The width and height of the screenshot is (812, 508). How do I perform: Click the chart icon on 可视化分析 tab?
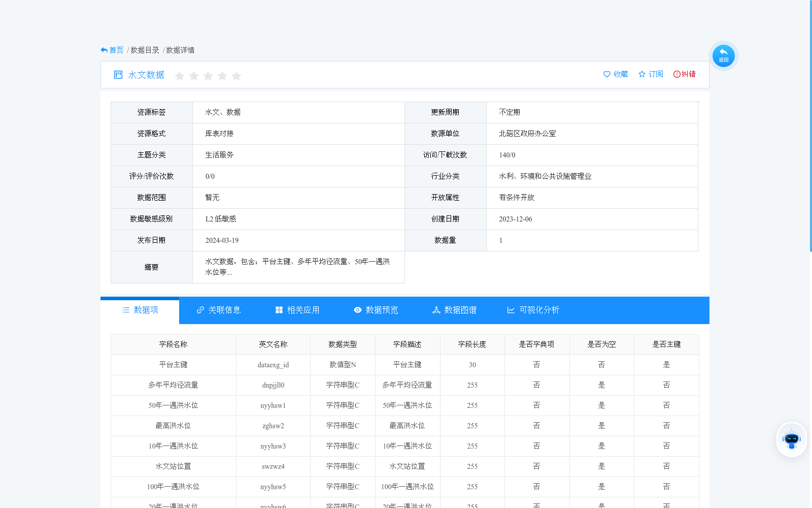tap(511, 310)
